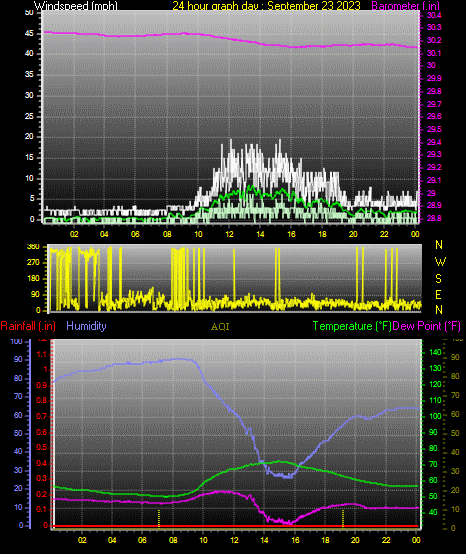Click the '30' barometer scale value

[x=431, y=65]
